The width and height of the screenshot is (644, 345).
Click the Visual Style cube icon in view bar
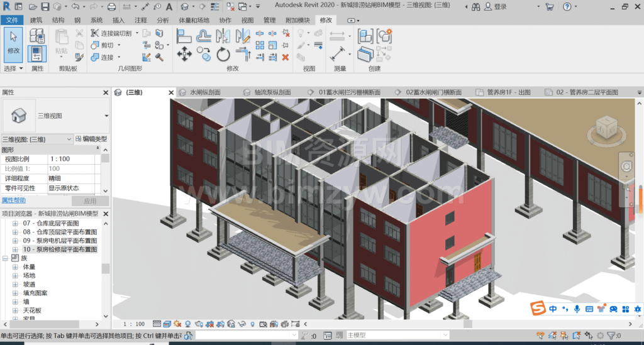pyautogui.click(x=167, y=324)
